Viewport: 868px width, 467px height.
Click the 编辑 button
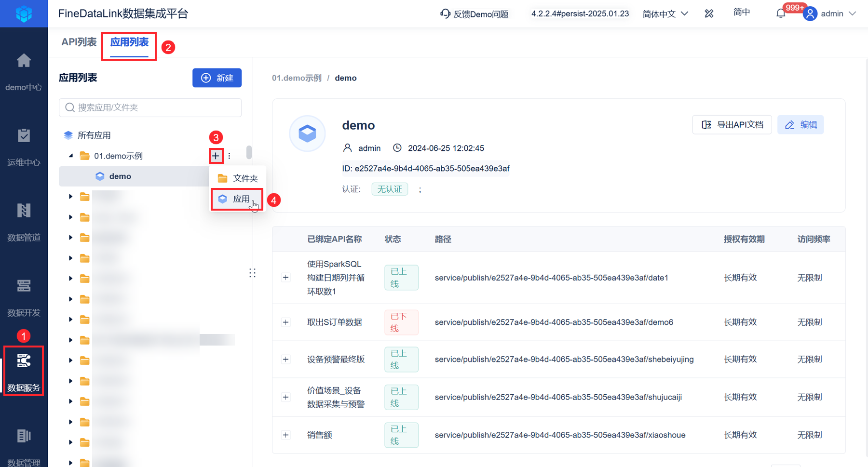tap(800, 125)
